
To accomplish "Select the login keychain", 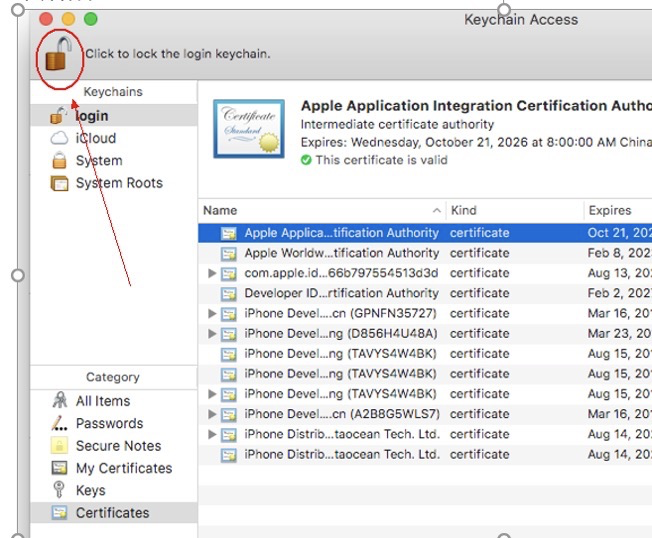I will tap(91, 116).
